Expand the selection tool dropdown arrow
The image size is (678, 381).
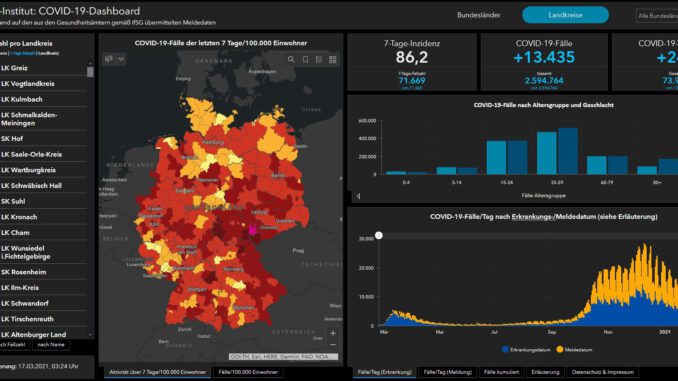(x=121, y=59)
